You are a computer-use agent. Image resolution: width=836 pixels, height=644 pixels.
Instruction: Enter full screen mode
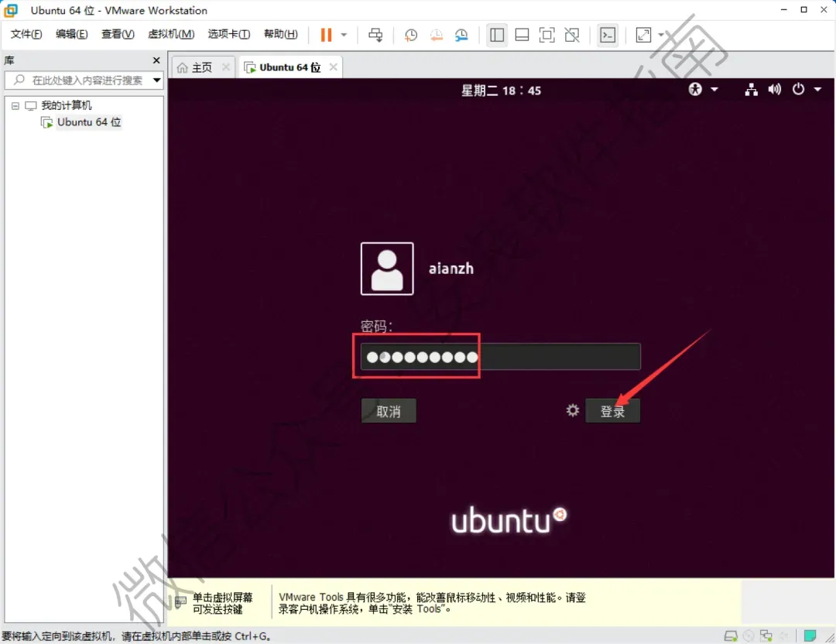tap(547, 35)
